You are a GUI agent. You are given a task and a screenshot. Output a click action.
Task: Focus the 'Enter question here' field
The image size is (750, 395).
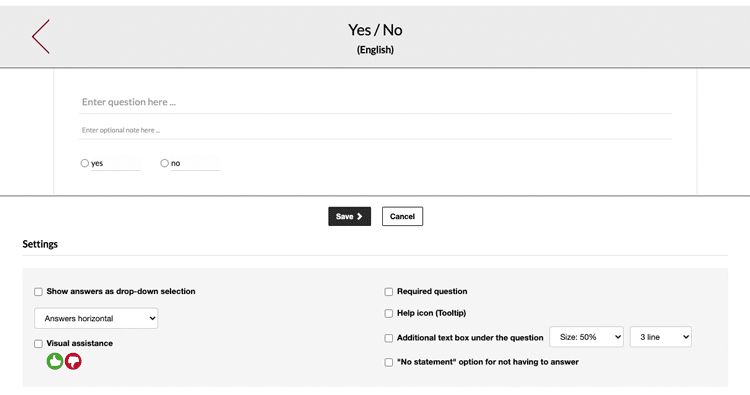(x=375, y=102)
